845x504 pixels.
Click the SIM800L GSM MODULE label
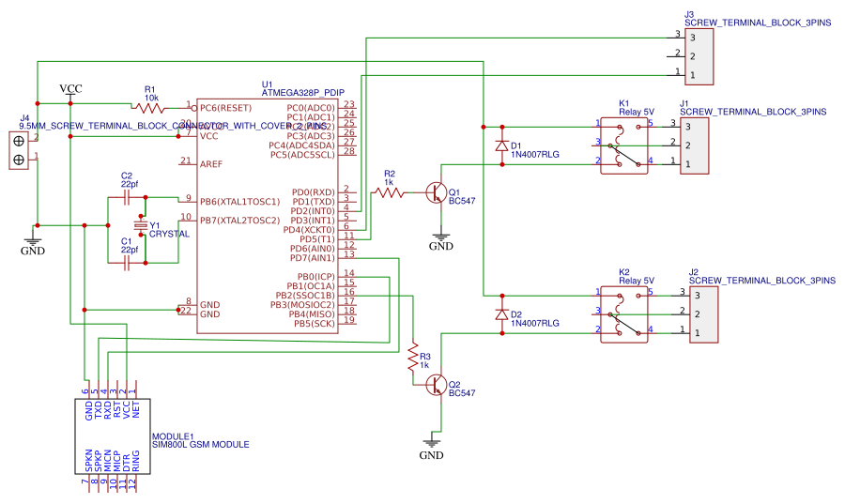click(201, 445)
